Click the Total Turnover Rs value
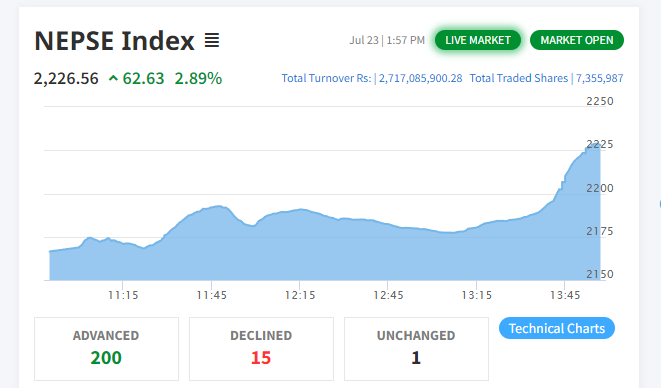The height and width of the screenshot is (388, 661). pos(420,78)
